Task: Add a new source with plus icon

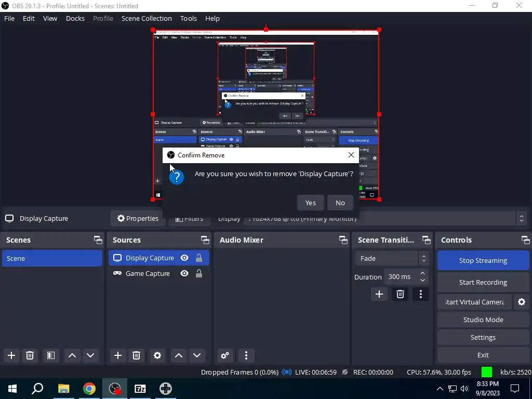Action: coord(118,355)
